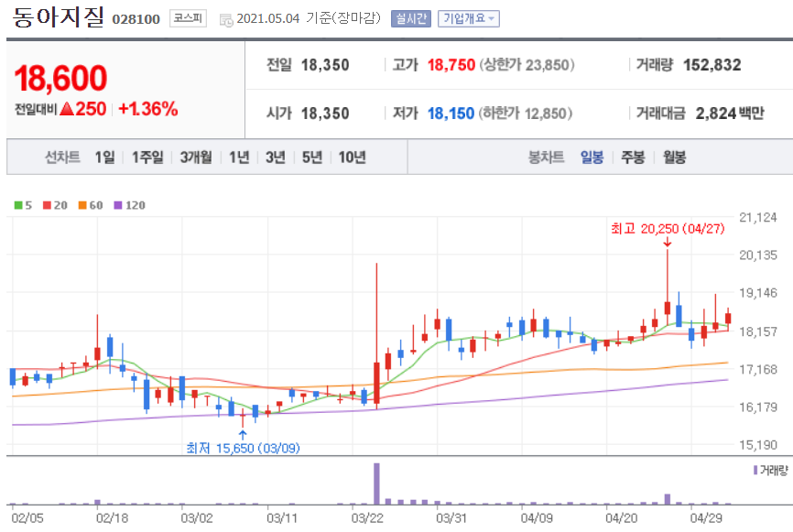
Task: Select the 3년 line chart period
Action: [x=275, y=157]
